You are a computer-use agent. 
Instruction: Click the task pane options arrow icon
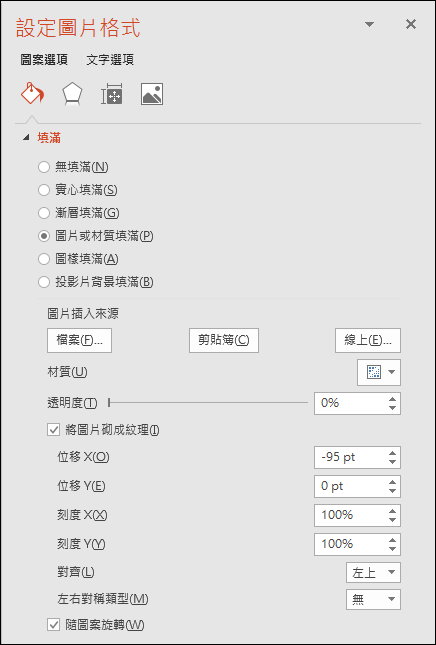(x=369, y=24)
